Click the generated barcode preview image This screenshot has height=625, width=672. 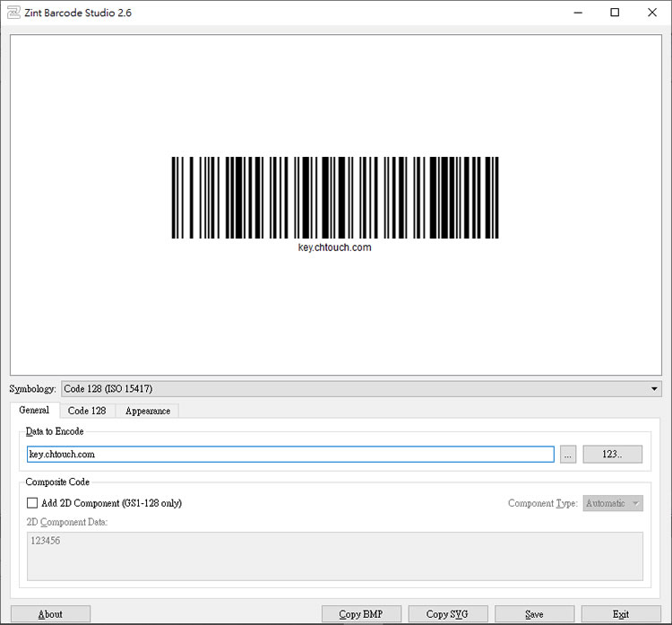click(x=335, y=198)
